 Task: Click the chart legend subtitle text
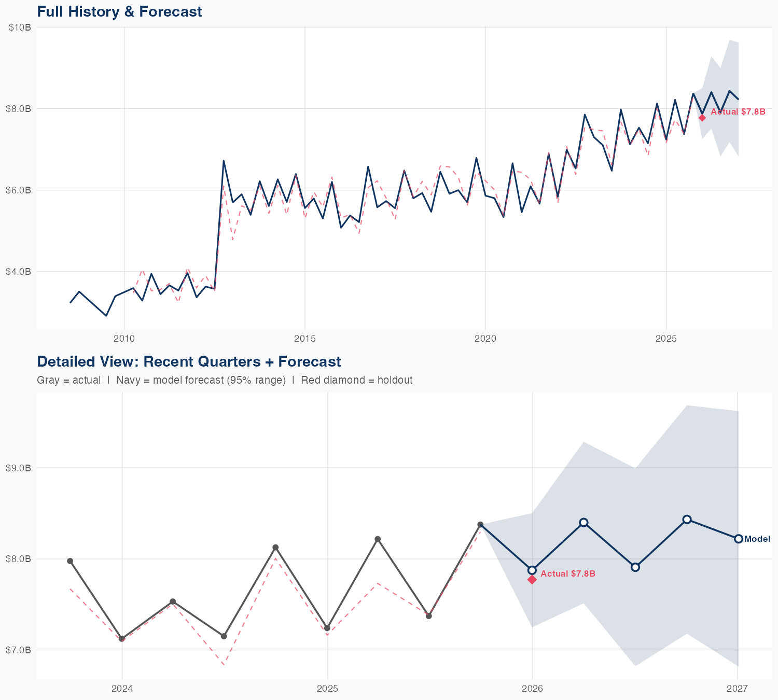(x=225, y=380)
